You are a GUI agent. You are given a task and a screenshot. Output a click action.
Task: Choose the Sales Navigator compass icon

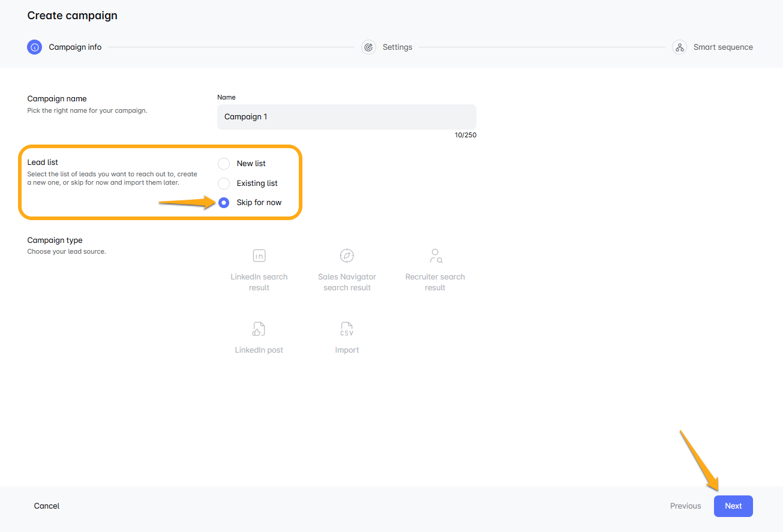pos(347,256)
